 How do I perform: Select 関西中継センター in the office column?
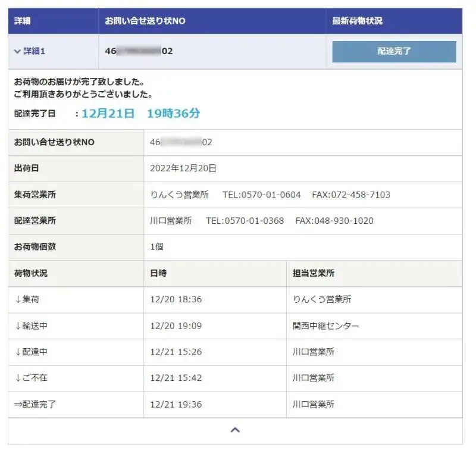pyautogui.click(x=325, y=326)
